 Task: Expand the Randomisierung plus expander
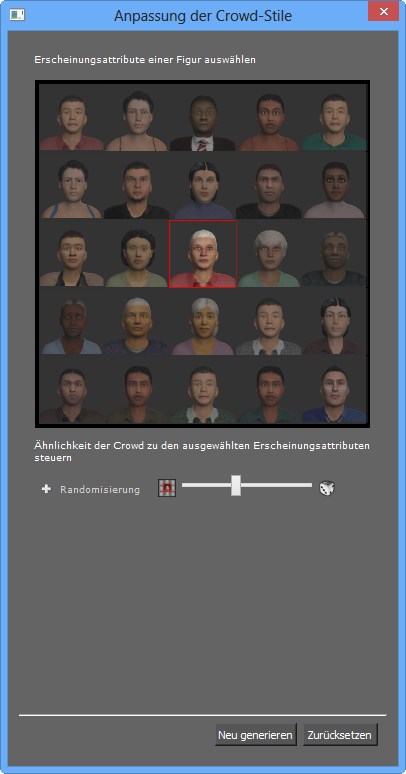pos(46,489)
